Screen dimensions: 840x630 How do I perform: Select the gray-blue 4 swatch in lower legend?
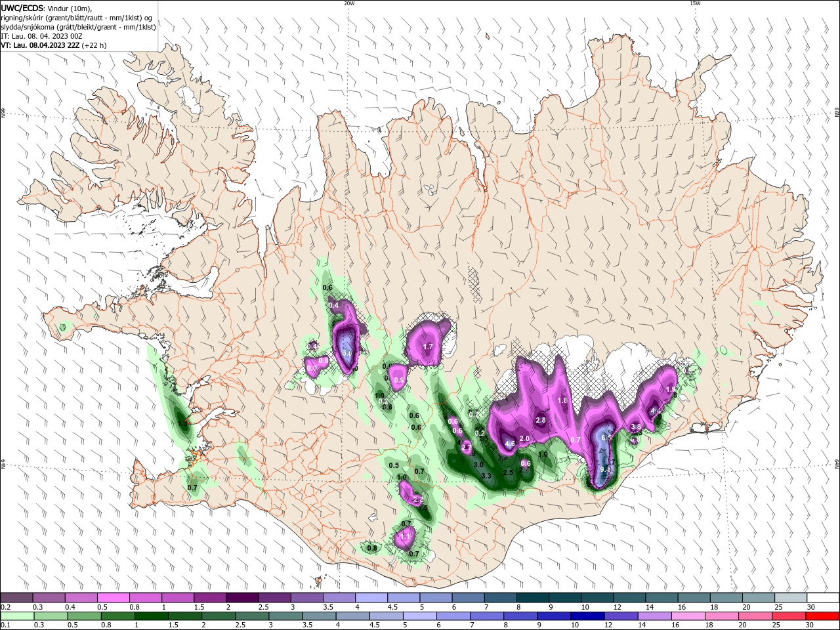tap(352, 616)
